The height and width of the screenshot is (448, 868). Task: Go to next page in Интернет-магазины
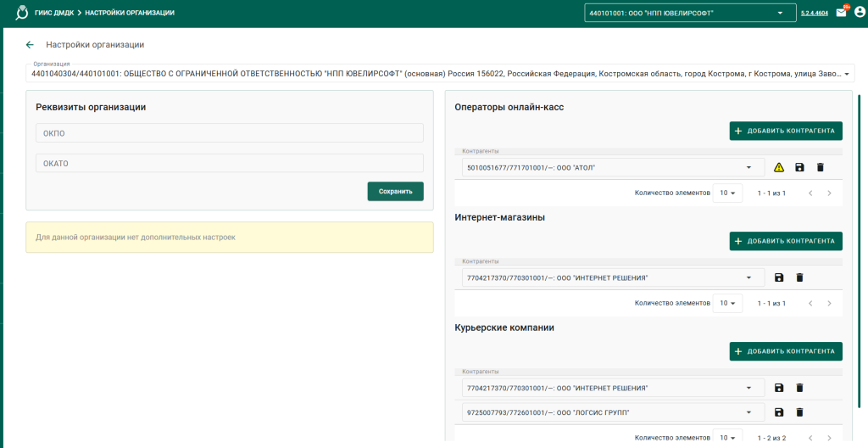(x=829, y=303)
